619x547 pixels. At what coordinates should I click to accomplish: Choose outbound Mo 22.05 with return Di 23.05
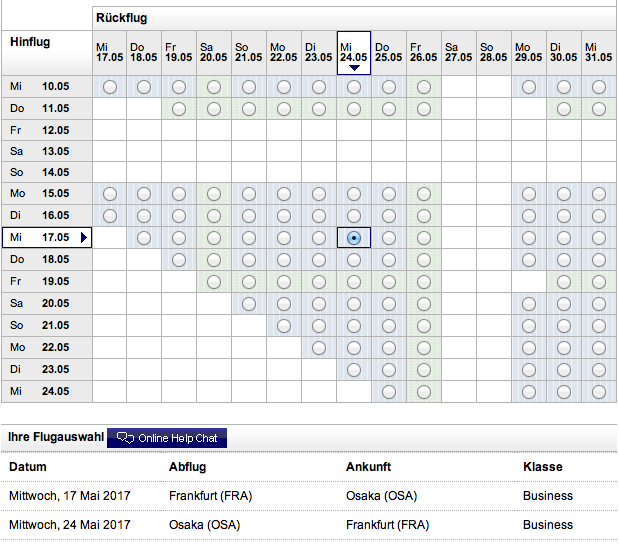(319, 348)
